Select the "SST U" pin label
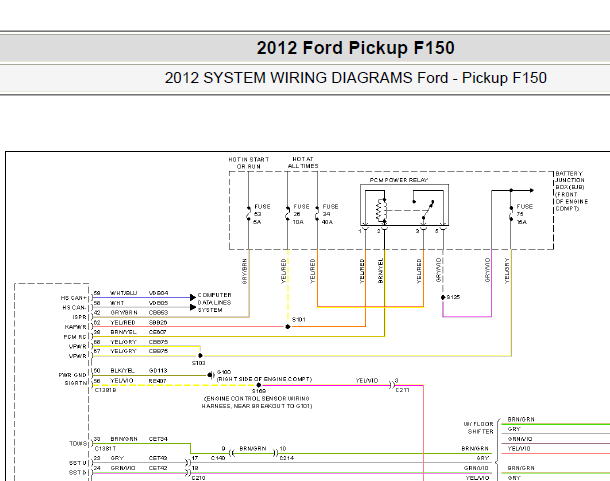Image resolution: width=610 pixels, height=481 pixels. coord(77,463)
